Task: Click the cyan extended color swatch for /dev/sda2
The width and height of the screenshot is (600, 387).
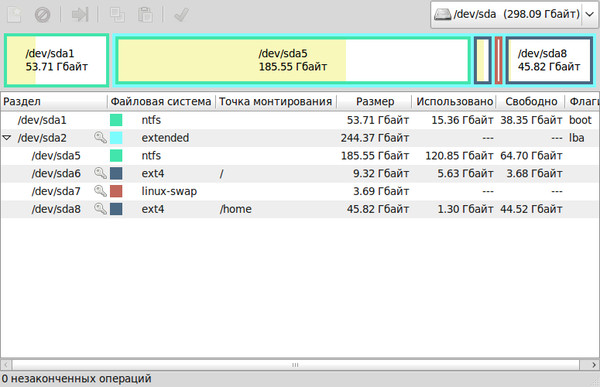Action: tap(116, 138)
